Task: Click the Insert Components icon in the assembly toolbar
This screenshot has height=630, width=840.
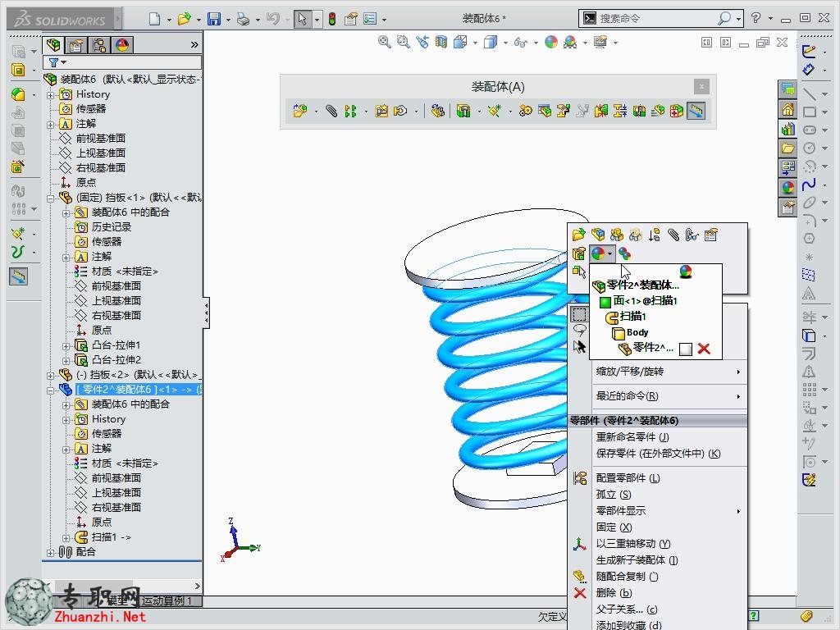Action: coord(300,111)
